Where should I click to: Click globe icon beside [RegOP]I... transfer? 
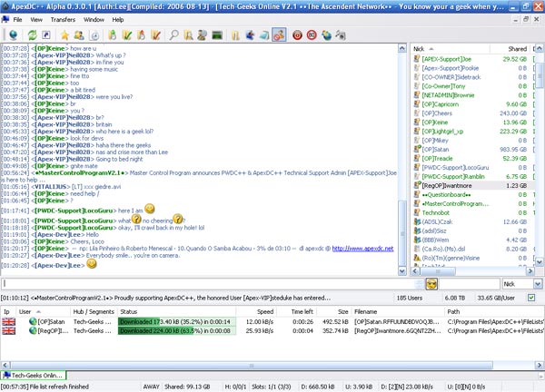pyautogui.click(x=33, y=331)
